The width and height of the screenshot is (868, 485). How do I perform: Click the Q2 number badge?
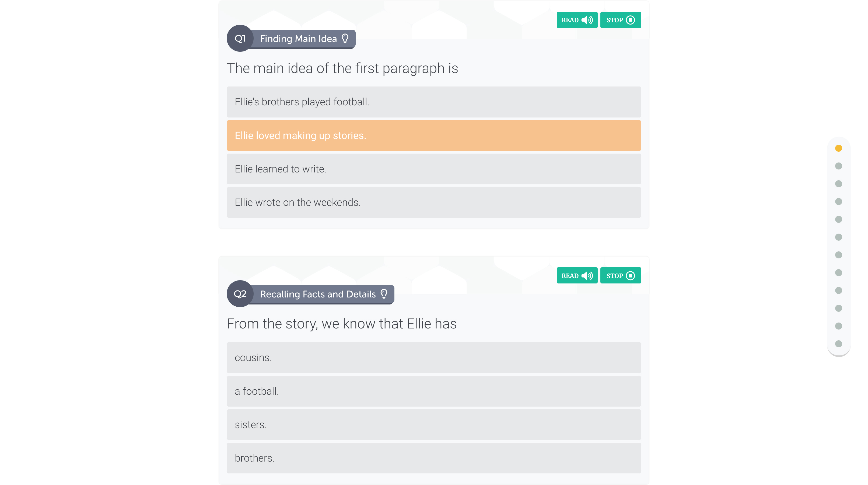[x=240, y=294]
